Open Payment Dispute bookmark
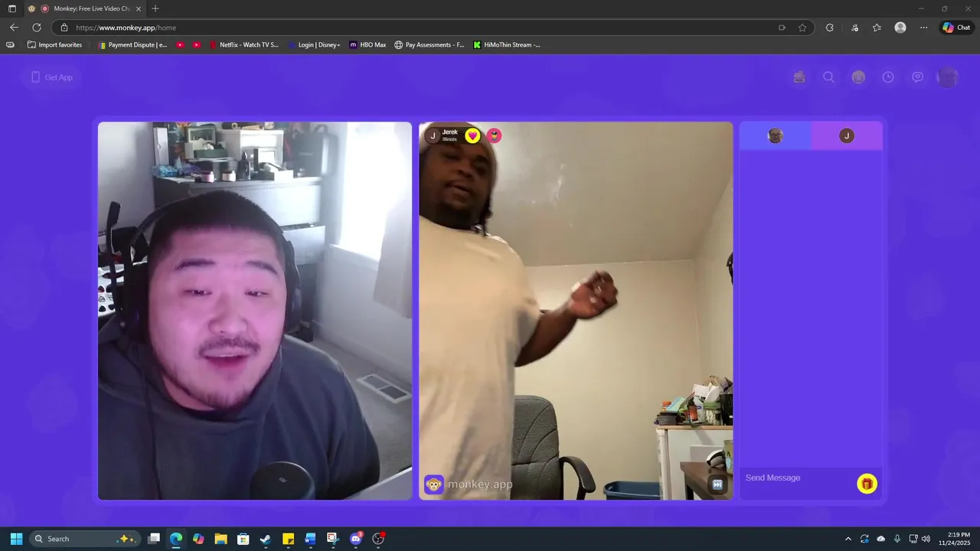Viewport: 980px width, 551px height. tap(132, 45)
